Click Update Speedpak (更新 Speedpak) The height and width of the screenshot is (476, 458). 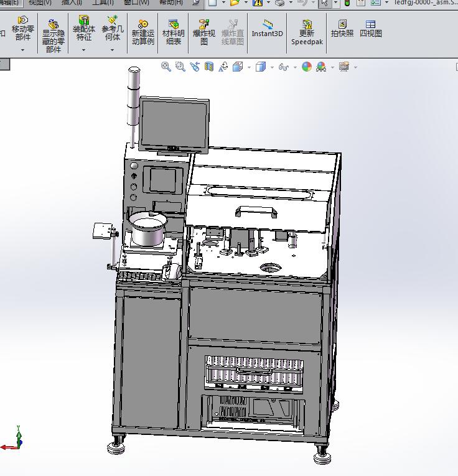[307, 32]
